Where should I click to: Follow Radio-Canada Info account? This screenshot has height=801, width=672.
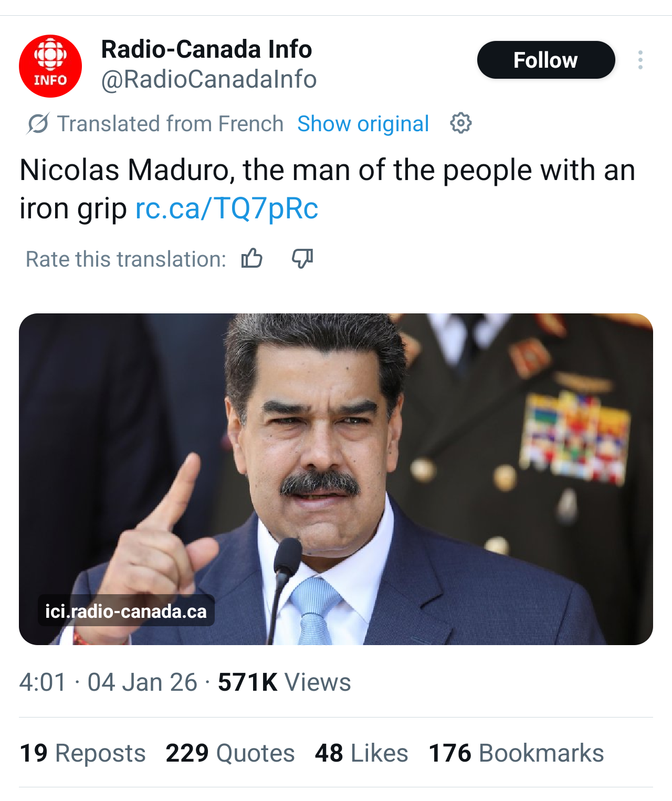click(545, 60)
